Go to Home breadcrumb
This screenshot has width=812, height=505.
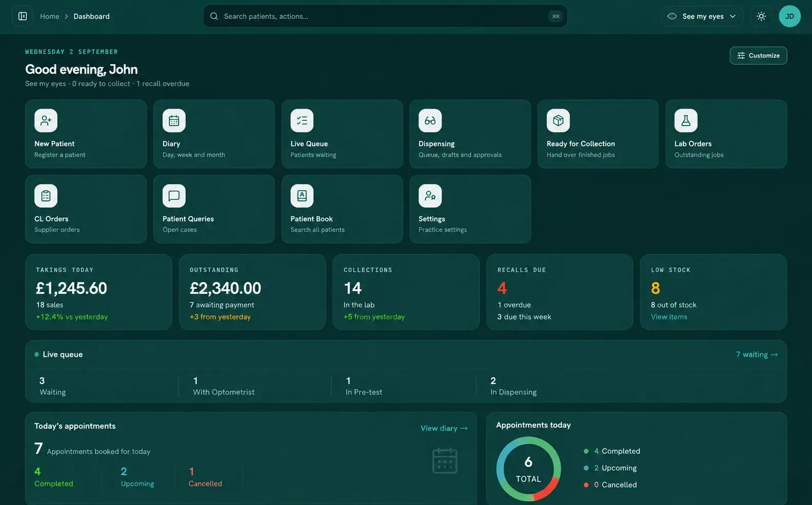(x=50, y=16)
